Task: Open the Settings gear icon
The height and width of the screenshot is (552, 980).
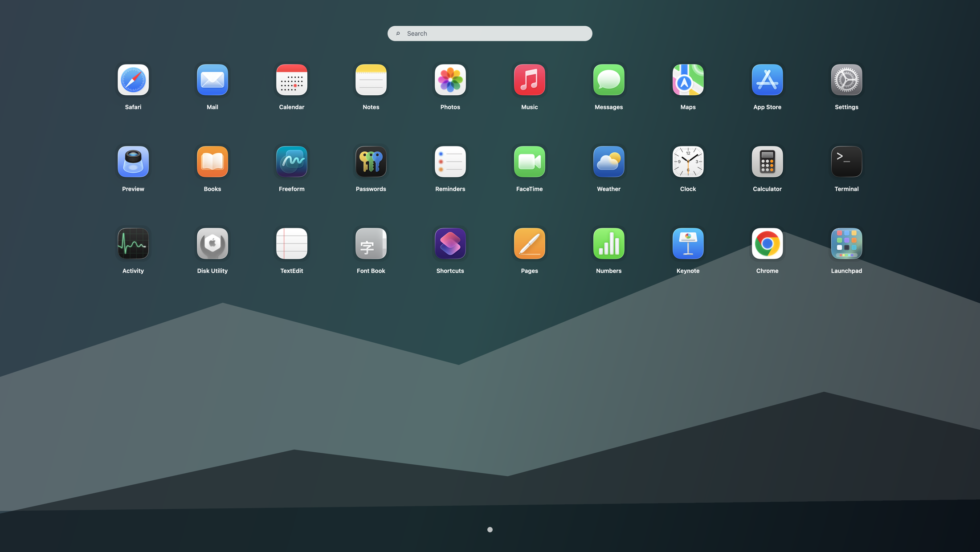Action: pos(847,80)
